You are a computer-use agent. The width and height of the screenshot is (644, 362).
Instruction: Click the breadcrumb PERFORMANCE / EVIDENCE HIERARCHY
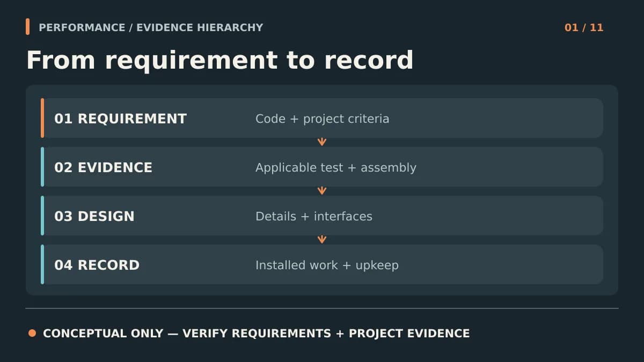[151, 27]
